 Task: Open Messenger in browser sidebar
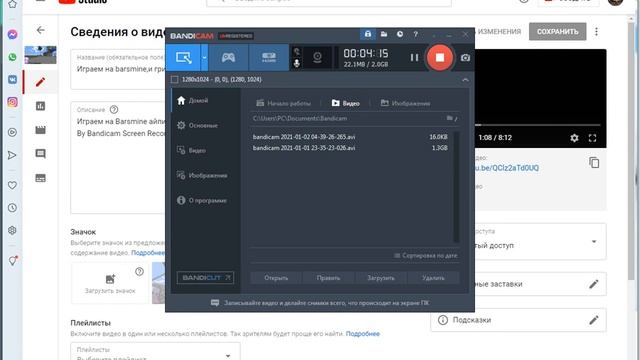tap(12, 35)
